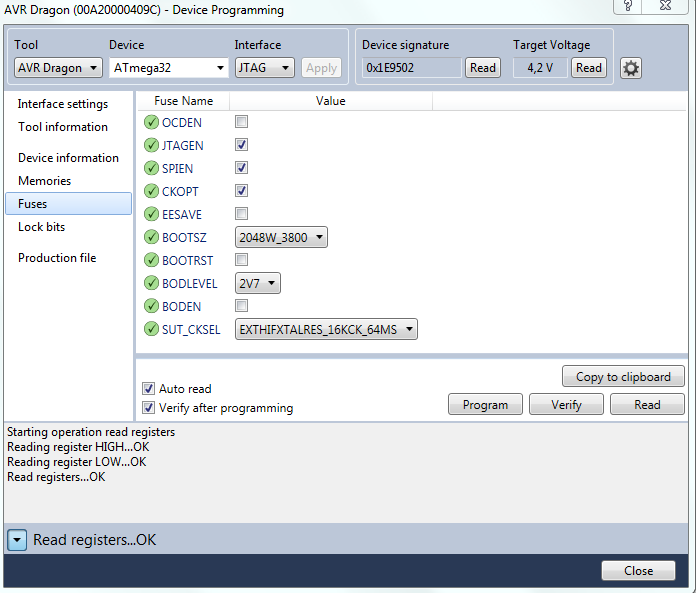The image size is (696, 593).
Task: Click the fuses Read button
Action: pyautogui.click(x=647, y=404)
